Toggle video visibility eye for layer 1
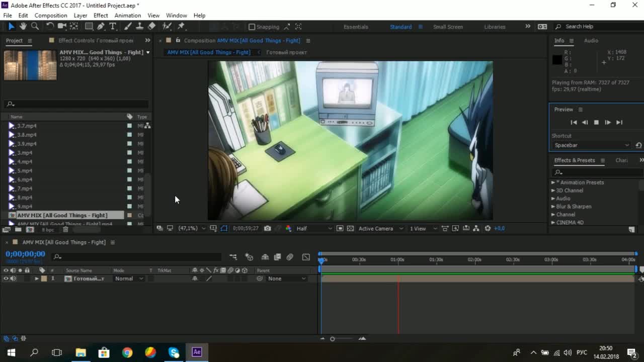Viewport: 644px width, 362px height. click(6, 279)
